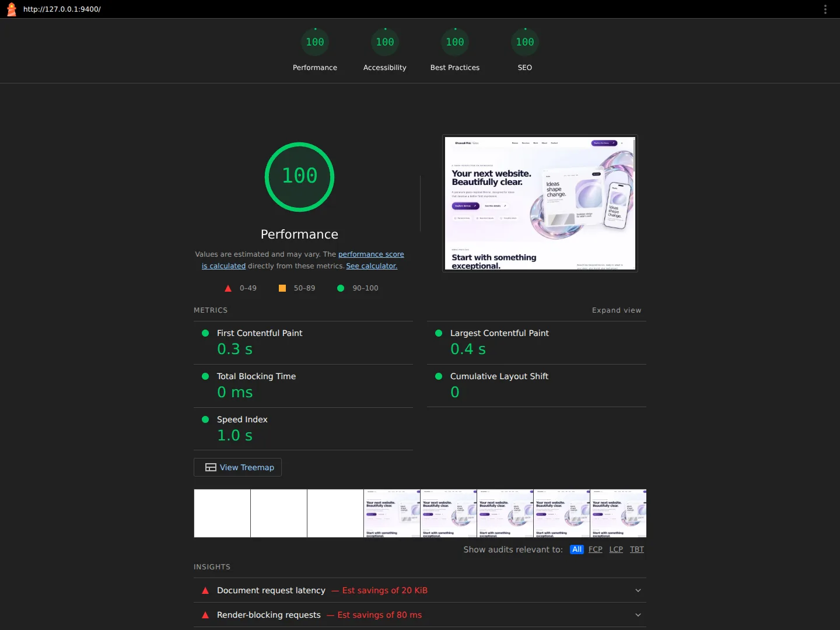The image size is (840, 630).
Task: Click the green dot beside Largest Contentful Paint
Action: point(439,333)
